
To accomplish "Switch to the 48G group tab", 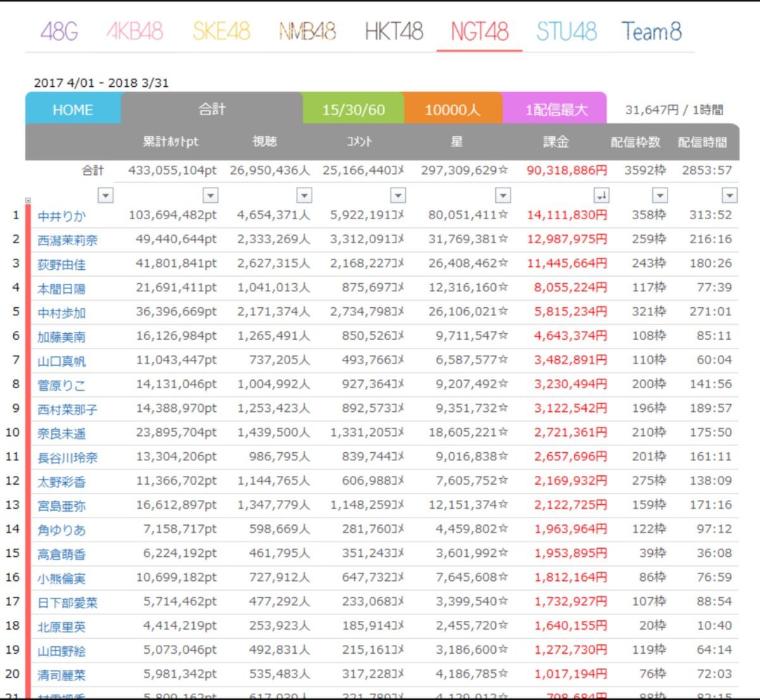I will (x=59, y=31).
